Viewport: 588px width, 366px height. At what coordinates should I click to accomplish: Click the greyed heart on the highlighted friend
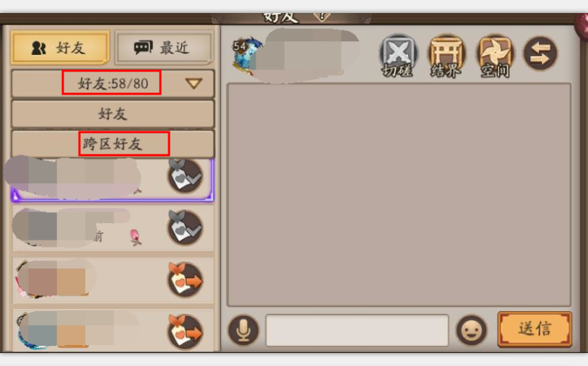[185, 176]
